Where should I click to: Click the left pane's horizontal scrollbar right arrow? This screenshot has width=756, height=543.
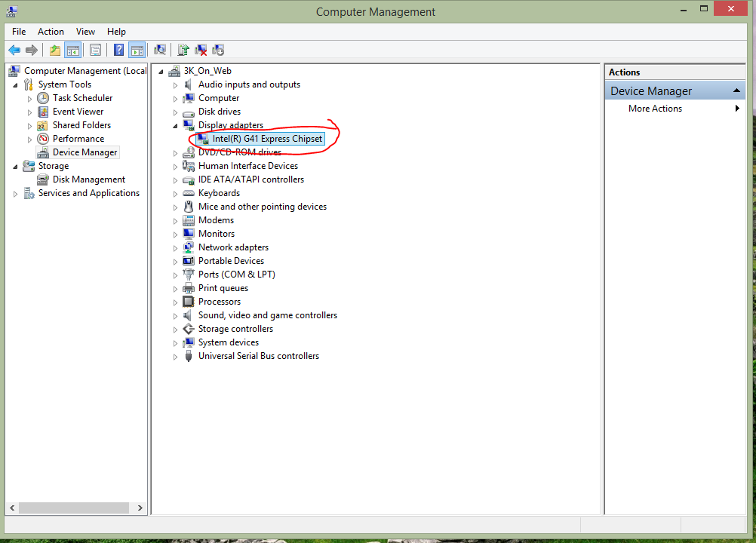point(140,508)
